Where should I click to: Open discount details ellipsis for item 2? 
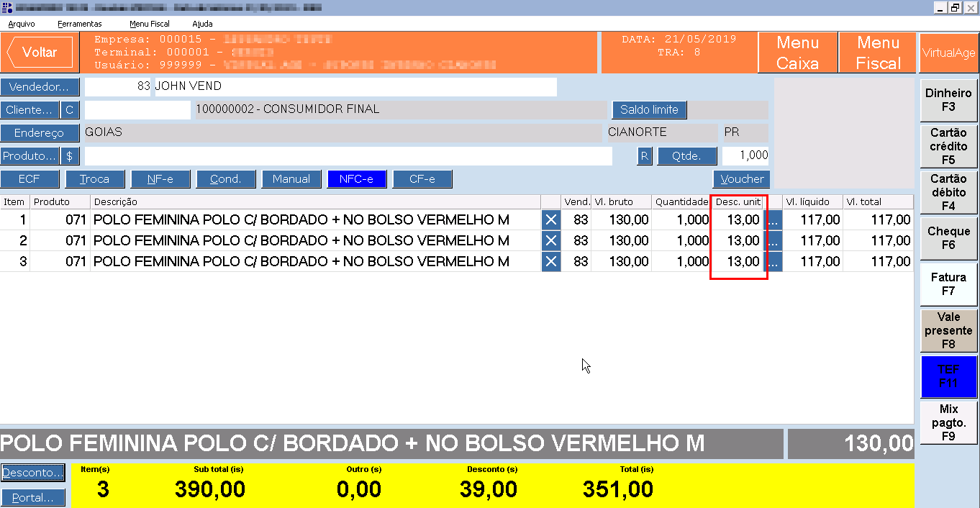coord(773,241)
